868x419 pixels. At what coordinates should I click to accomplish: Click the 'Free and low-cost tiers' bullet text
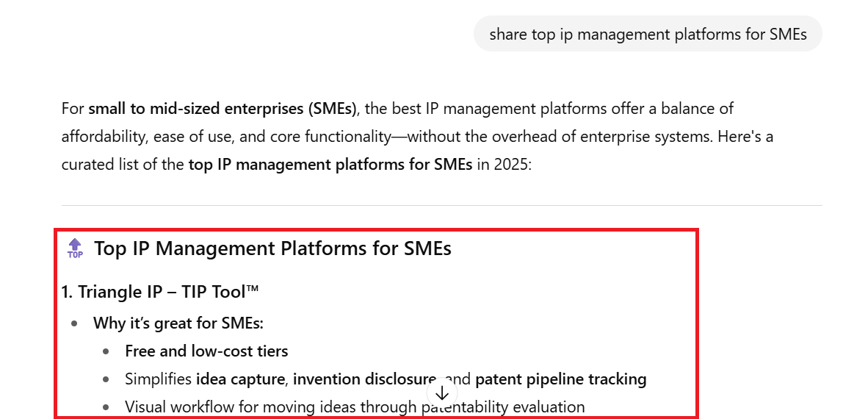[206, 351]
